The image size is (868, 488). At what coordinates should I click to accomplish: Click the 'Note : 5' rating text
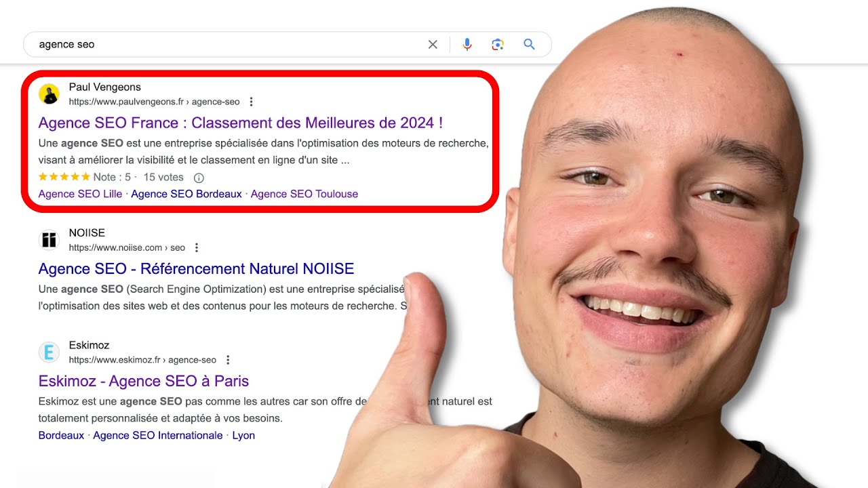tap(112, 177)
